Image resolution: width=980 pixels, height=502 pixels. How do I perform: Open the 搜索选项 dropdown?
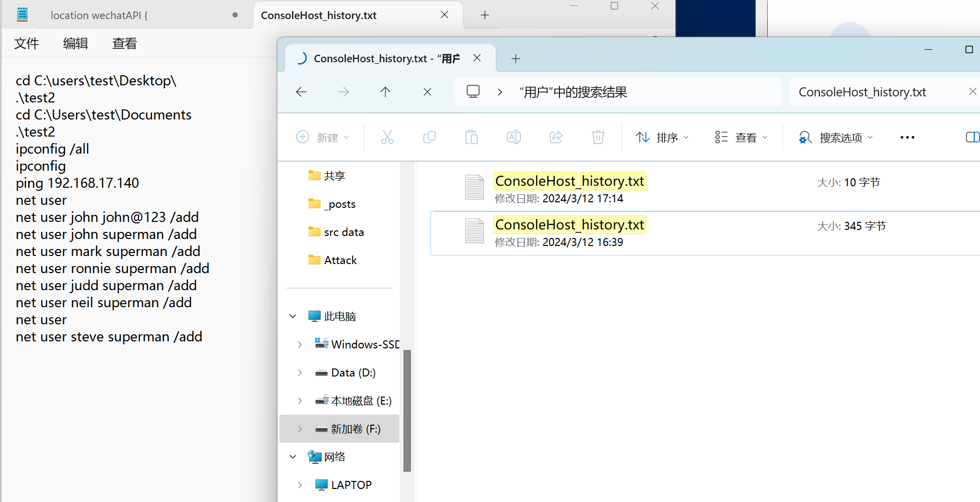[x=835, y=137]
